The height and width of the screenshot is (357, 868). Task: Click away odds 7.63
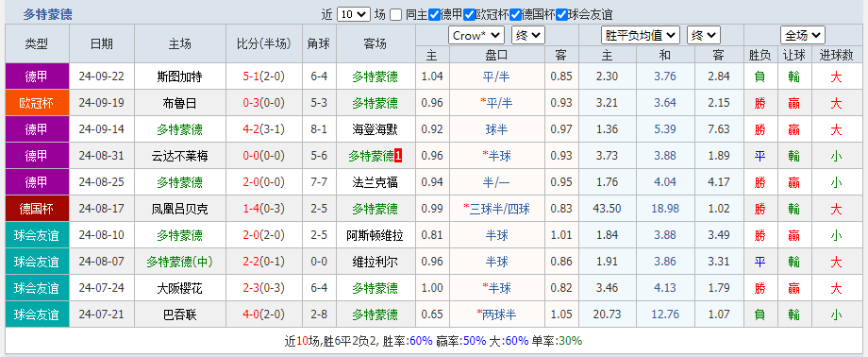[x=719, y=129]
